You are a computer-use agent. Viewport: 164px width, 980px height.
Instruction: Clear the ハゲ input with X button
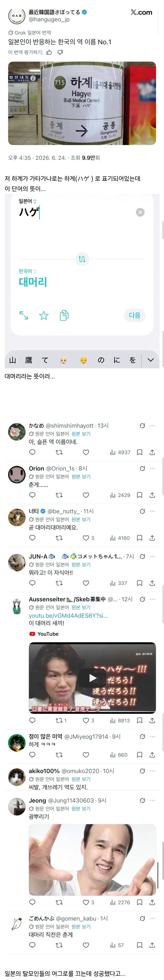140,212
